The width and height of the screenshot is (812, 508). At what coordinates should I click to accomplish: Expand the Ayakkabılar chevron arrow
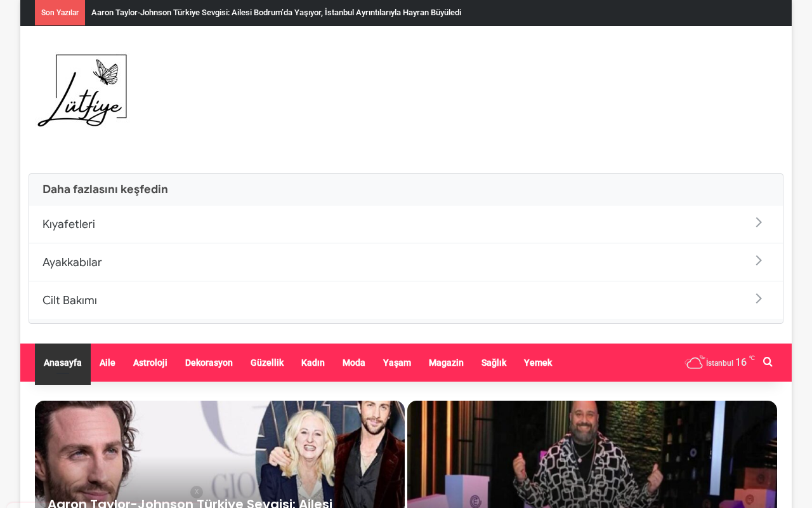tap(759, 260)
